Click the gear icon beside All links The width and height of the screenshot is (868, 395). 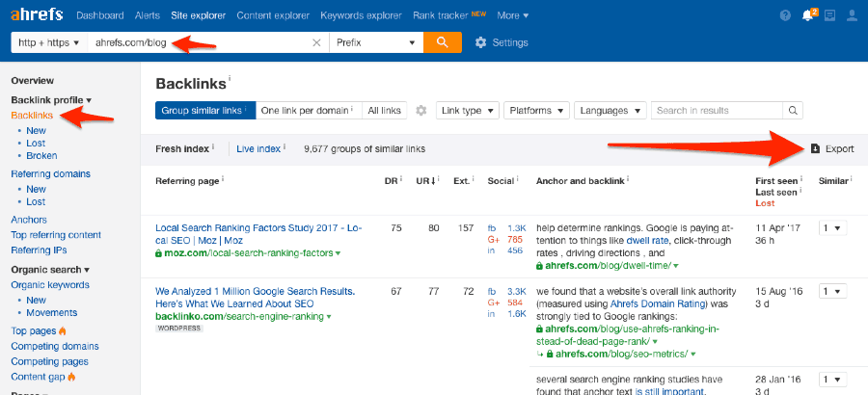click(421, 111)
